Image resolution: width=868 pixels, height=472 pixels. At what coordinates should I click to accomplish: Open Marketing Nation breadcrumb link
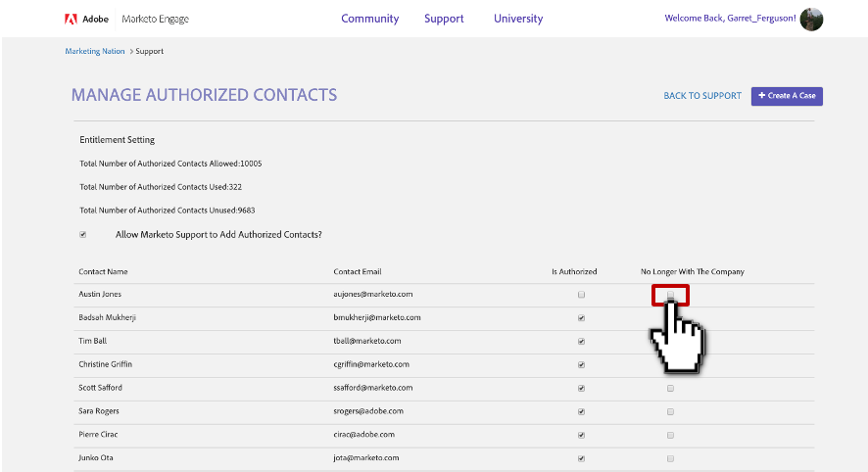[x=95, y=51]
